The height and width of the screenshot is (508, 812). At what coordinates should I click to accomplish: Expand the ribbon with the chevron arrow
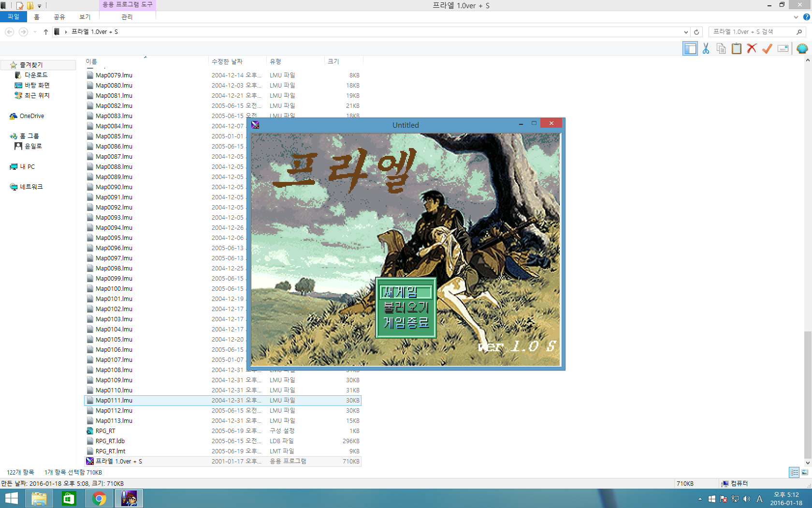pyautogui.click(x=796, y=17)
